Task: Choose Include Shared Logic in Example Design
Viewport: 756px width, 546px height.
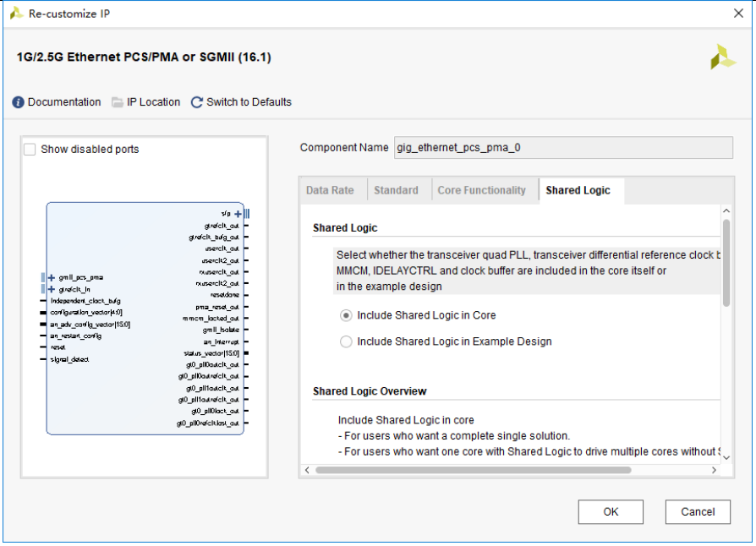Action: (x=345, y=341)
